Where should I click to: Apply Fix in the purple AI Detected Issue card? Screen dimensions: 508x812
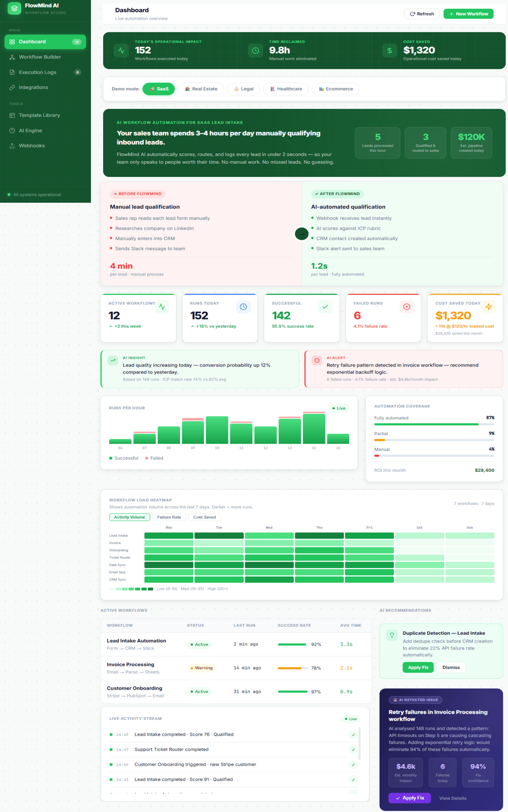pos(409,798)
